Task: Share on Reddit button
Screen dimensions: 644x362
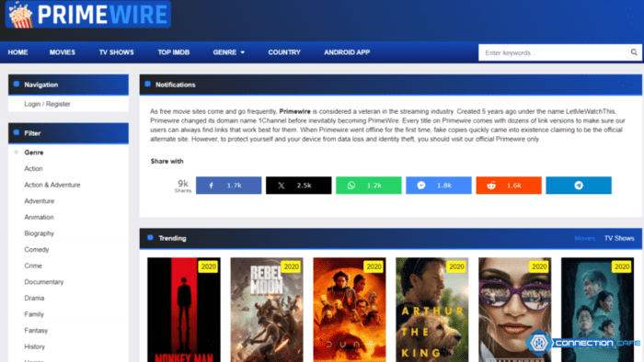Action: click(509, 186)
